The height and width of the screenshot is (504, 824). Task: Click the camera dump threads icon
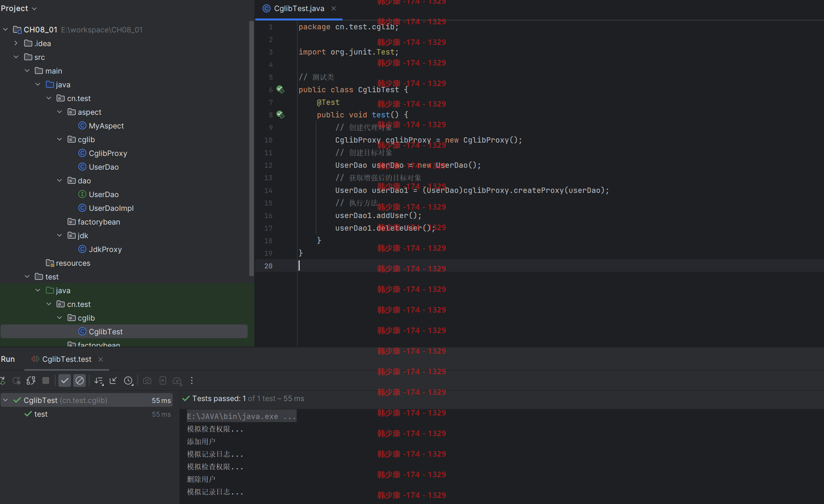point(147,380)
